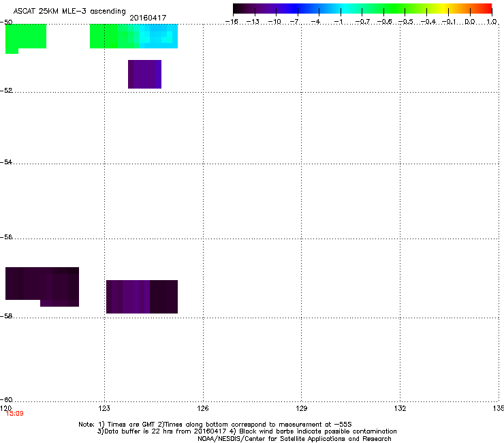Click the date label 20160417 above the plot

pos(148,18)
